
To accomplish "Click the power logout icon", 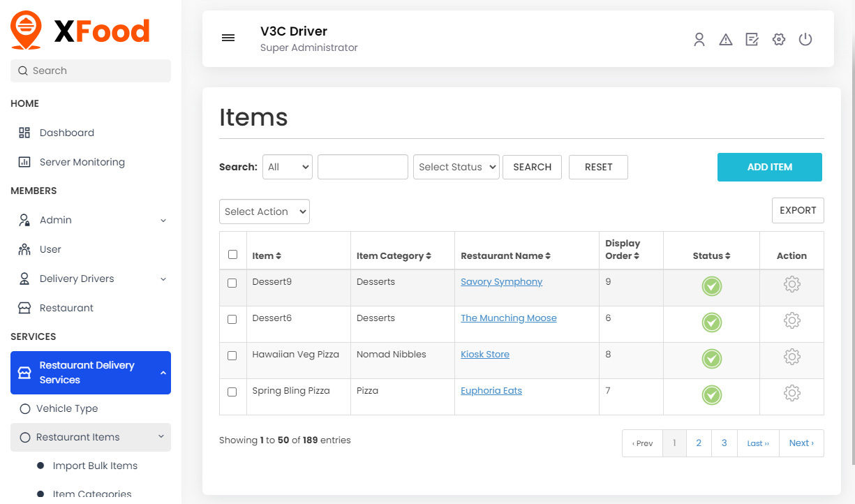I will tap(805, 40).
